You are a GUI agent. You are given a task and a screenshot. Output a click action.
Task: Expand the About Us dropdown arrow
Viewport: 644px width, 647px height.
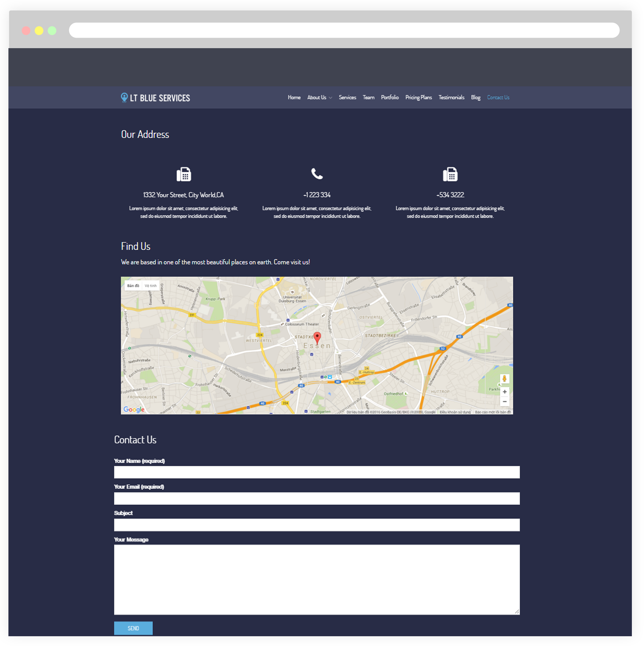(331, 98)
